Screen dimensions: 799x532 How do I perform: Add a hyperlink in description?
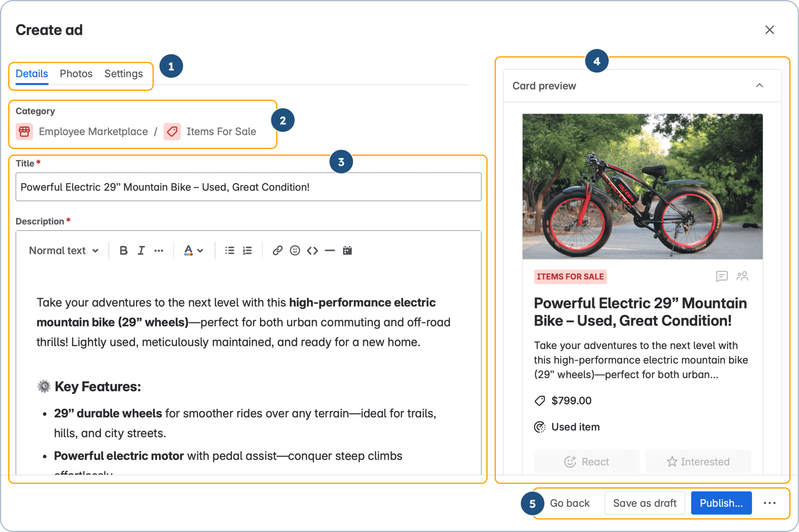(277, 250)
